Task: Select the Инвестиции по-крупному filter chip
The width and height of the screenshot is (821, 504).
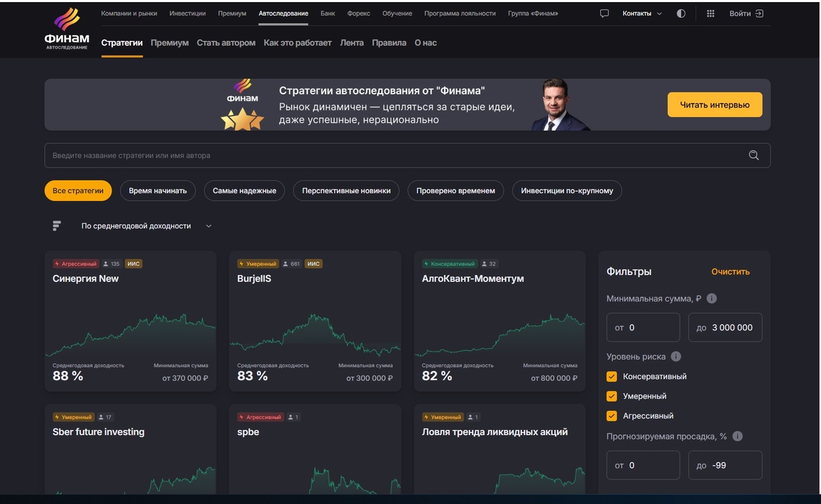Action: pos(567,191)
